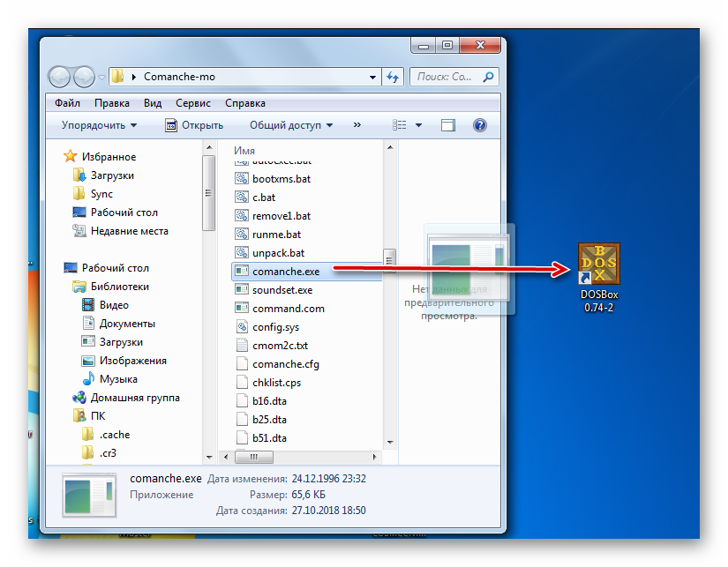Open the Сервис menu
Image resolution: width=728 pixels, height=567 pixels.
192,102
